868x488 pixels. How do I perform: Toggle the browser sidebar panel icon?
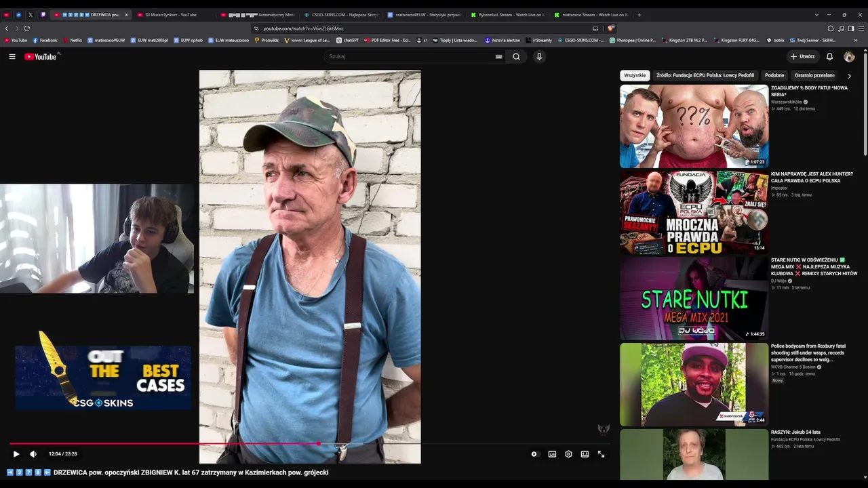[x=850, y=28]
